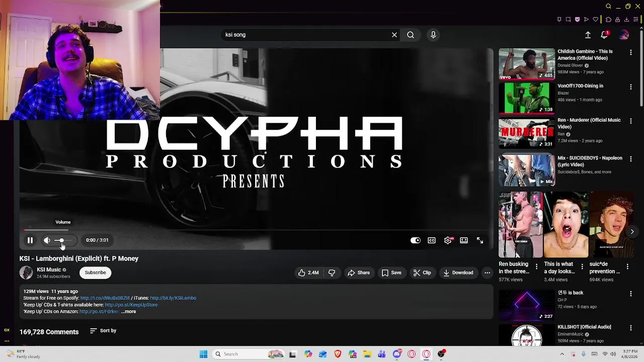This screenshot has width=644, height=362.
Task: Open the Windows Start menu
Action: pos(203,354)
